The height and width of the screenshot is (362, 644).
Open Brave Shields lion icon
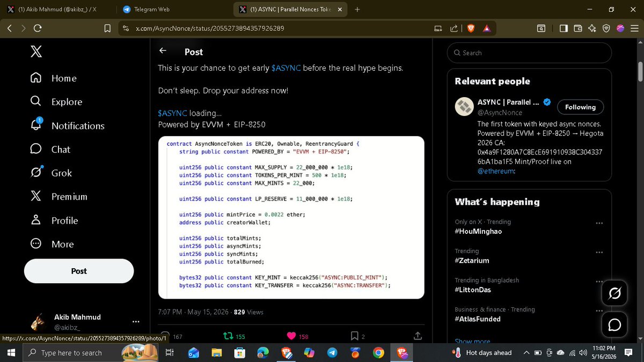(471, 28)
